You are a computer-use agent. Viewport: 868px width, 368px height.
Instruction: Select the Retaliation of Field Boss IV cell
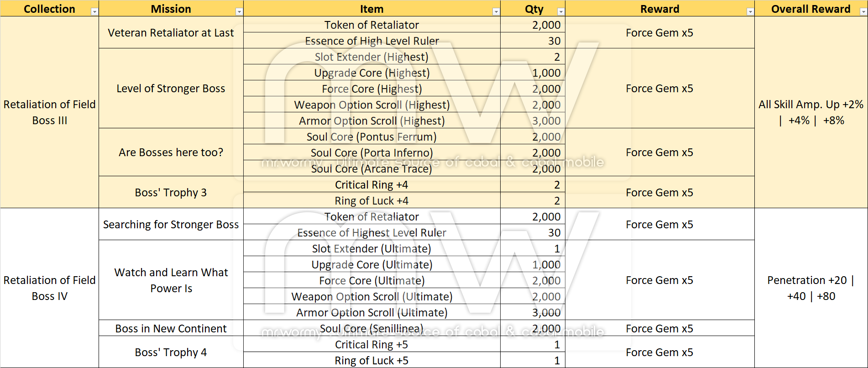pyautogui.click(x=49, y=288)
